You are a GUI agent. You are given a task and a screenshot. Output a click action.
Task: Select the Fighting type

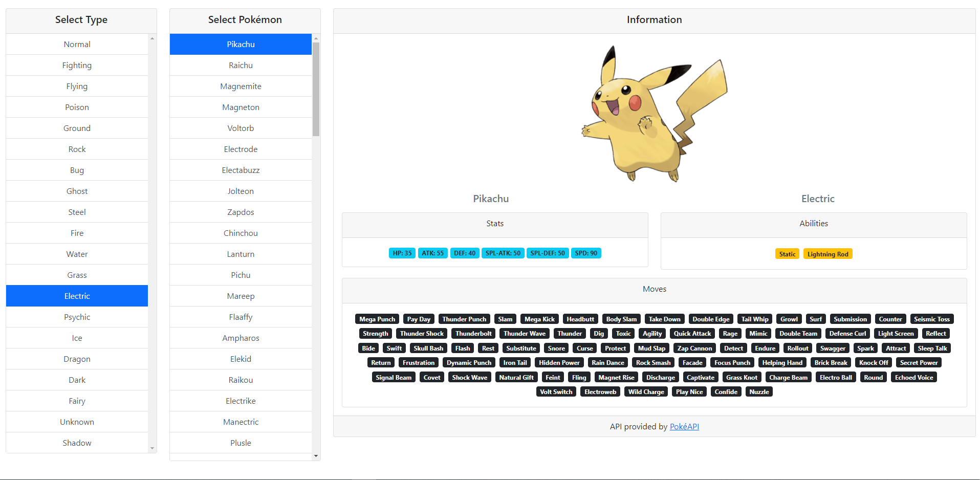point(77,65)
